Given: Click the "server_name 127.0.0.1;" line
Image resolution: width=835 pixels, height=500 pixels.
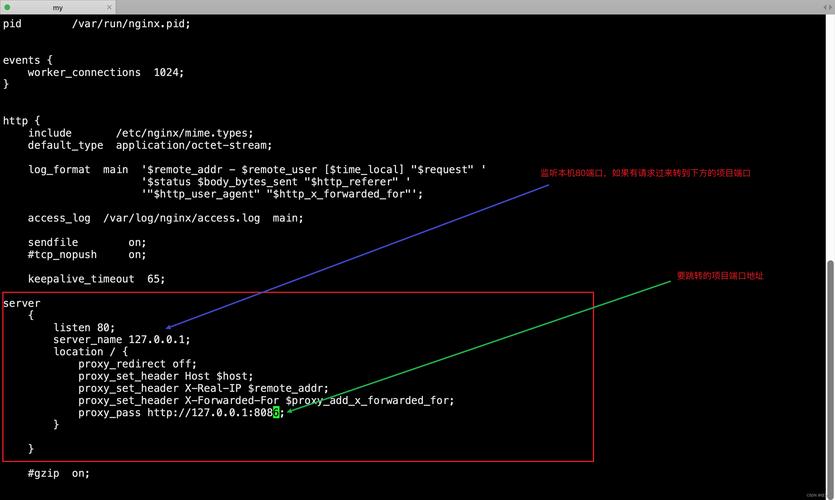Looking at the screenshot, I should [x=121, y=340].
